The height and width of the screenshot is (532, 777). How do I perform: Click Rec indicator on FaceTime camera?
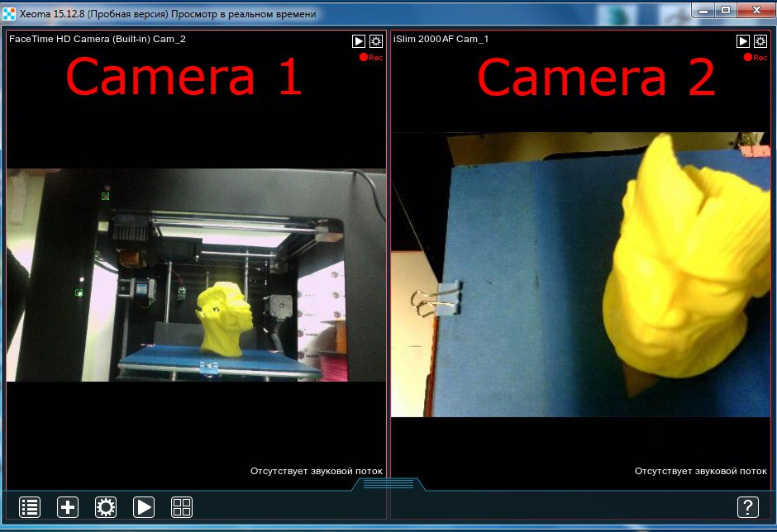371,58
